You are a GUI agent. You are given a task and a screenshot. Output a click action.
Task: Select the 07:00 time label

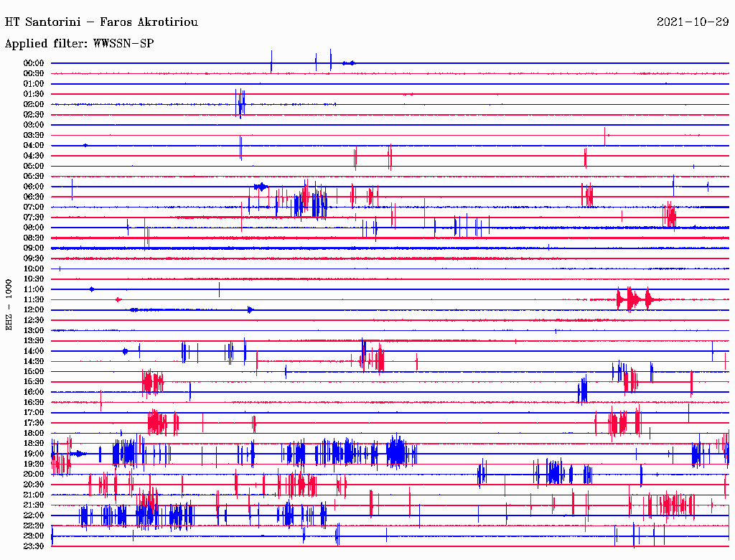[x=34, y=207]
